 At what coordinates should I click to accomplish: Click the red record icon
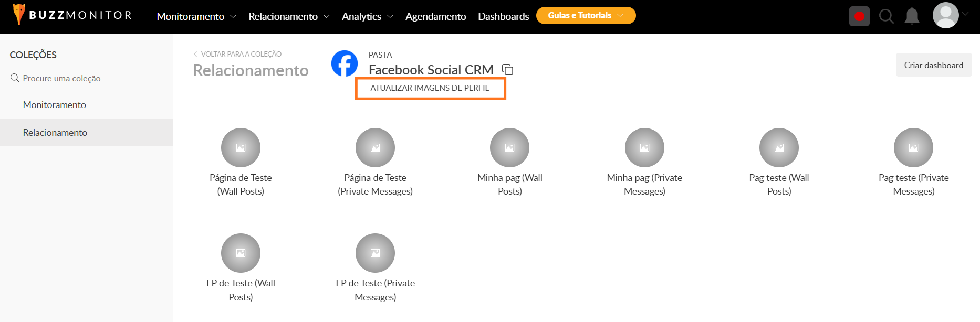[859, 16]
